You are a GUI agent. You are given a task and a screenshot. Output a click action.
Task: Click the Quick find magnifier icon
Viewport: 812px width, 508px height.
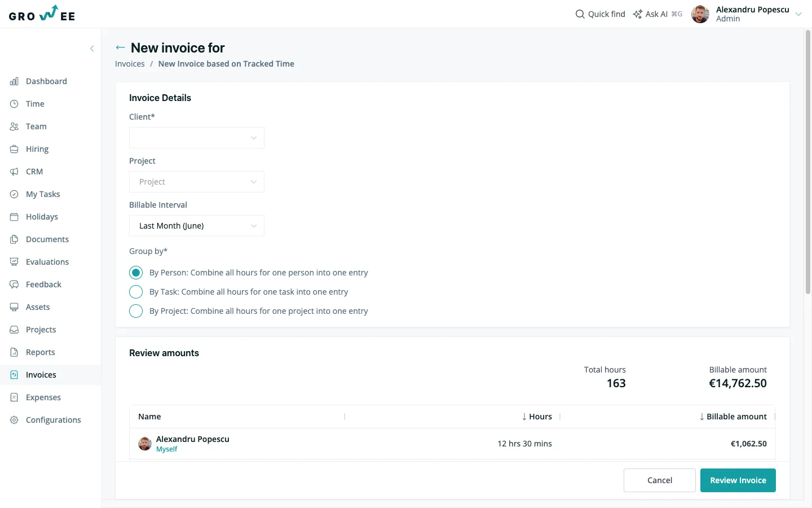tap(580, 14)
